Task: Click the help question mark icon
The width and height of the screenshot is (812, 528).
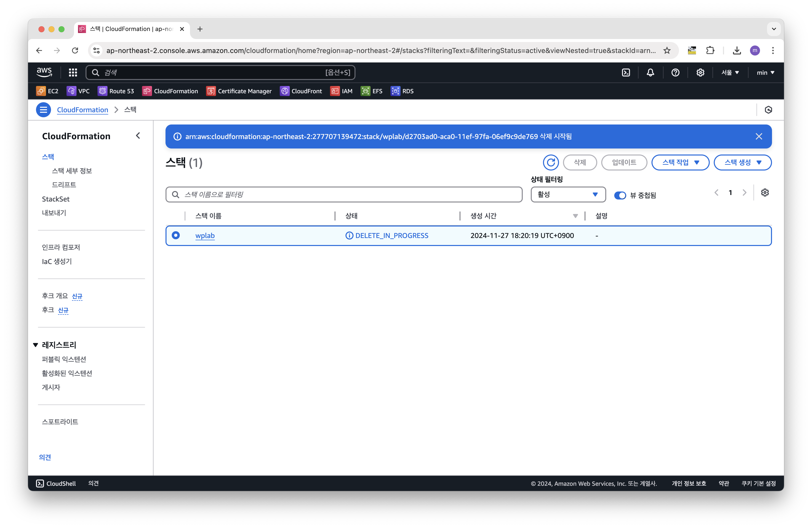Action: tap(675, 73)
